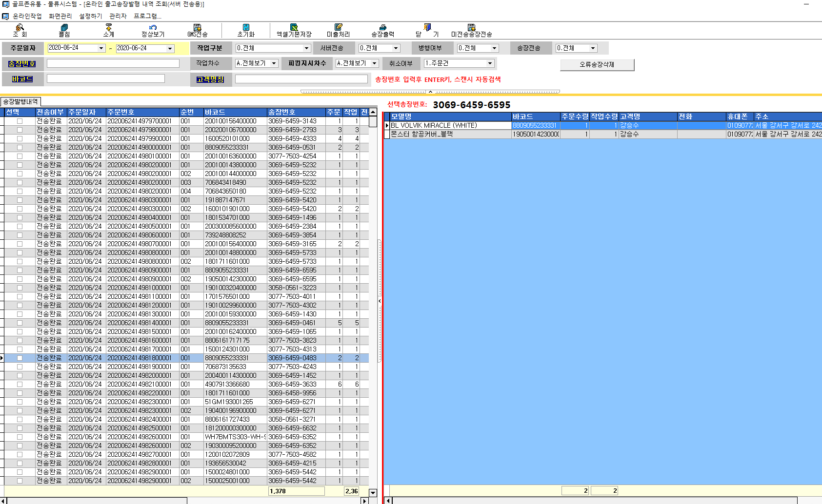The image size is (822, 504).
Task: Click the 송장출력 printer icon
Action: coord(382,28)
